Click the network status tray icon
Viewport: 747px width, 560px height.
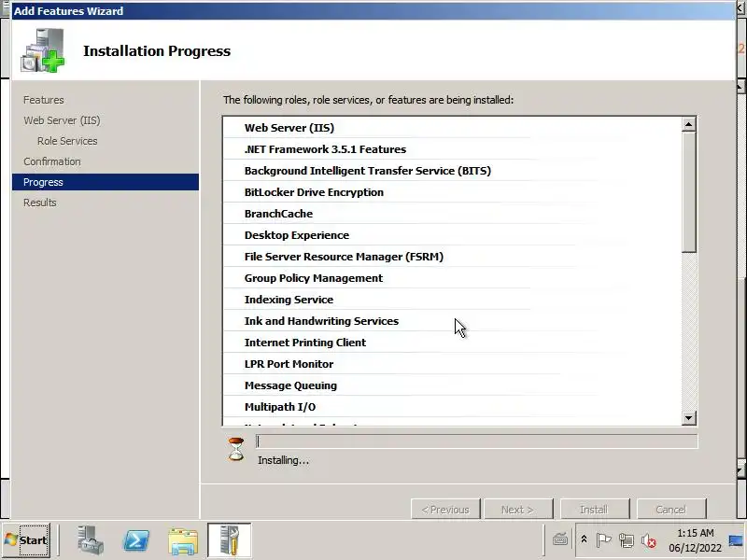click(626, 540)
